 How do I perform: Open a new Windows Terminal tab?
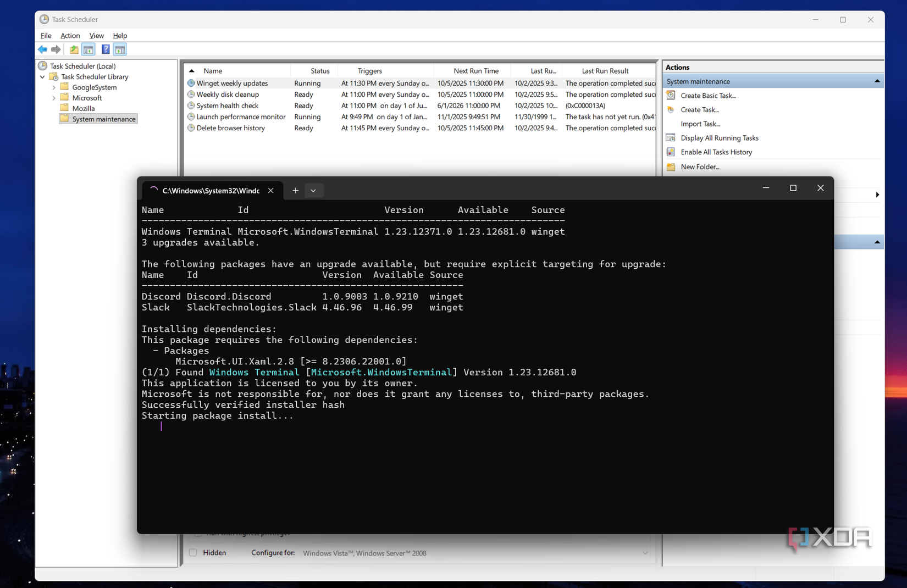pos(295,190)
